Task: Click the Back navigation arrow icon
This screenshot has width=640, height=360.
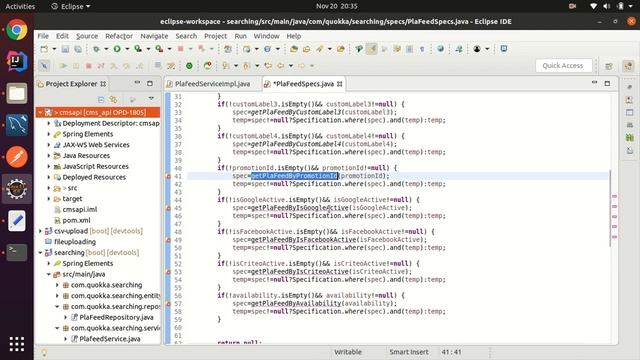Action: (x=280, y=66)
